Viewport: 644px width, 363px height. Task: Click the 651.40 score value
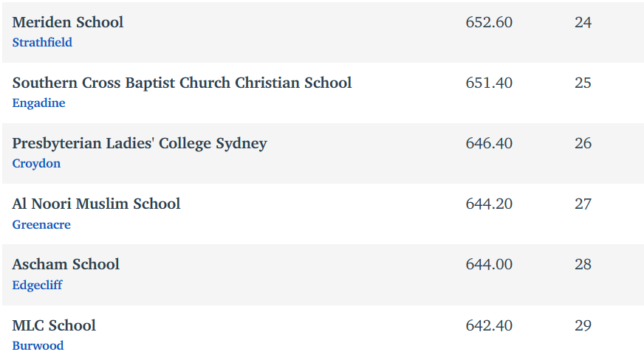[x=489, y=83]
